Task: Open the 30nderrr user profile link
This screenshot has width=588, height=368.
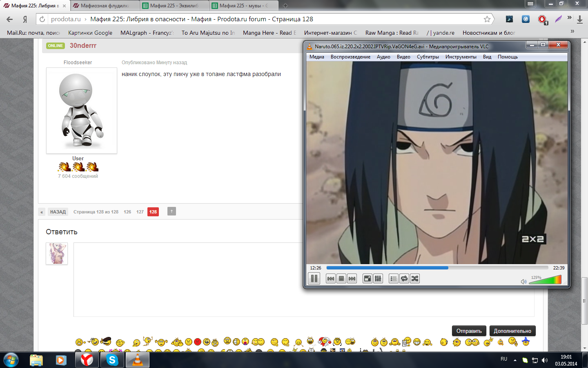Action: [x=83, y=45]
